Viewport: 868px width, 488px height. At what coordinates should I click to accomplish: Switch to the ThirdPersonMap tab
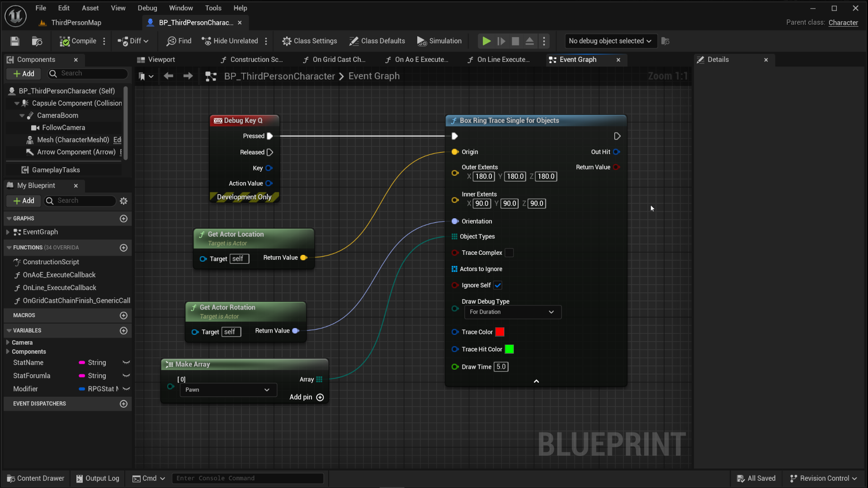coord(76,23)
